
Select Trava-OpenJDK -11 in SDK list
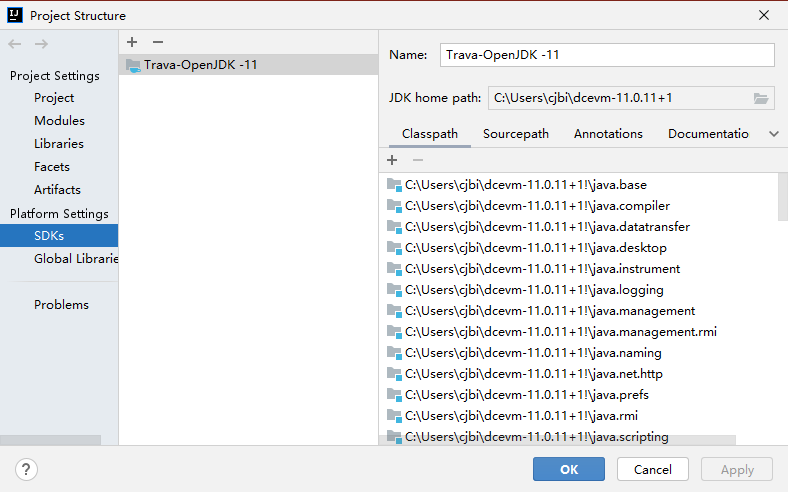click(248, 65)
